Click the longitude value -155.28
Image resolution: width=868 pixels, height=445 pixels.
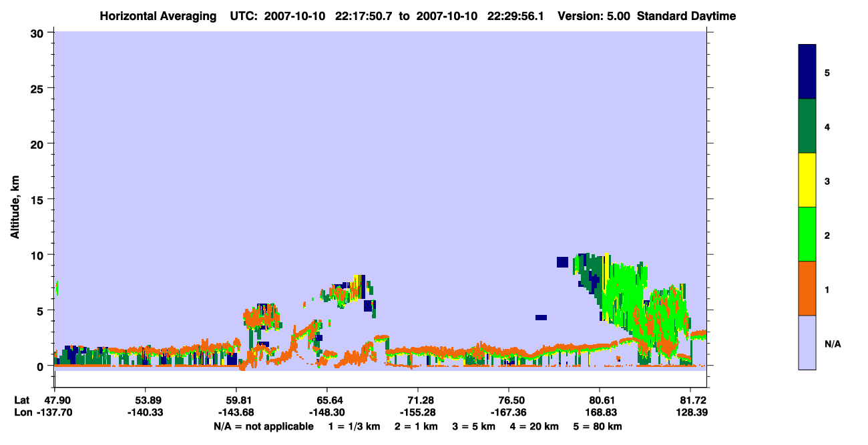click(418, 413)
